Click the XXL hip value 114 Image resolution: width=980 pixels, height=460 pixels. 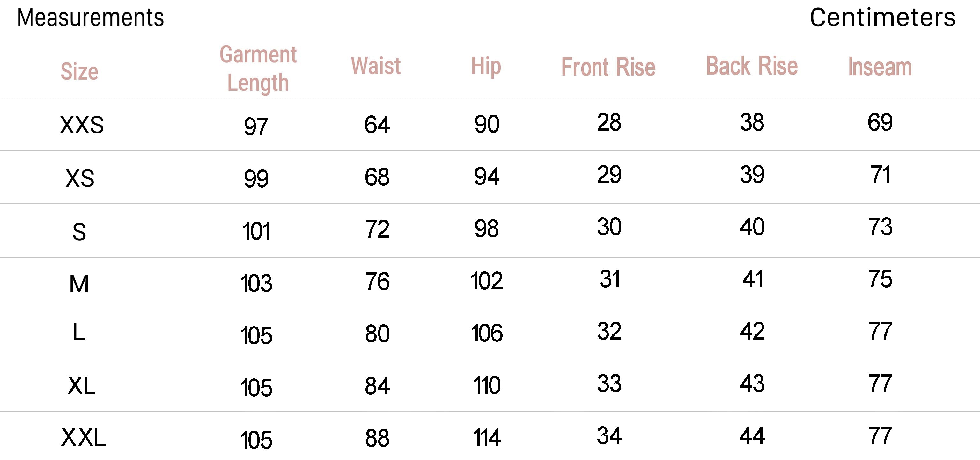pos(487,437)
